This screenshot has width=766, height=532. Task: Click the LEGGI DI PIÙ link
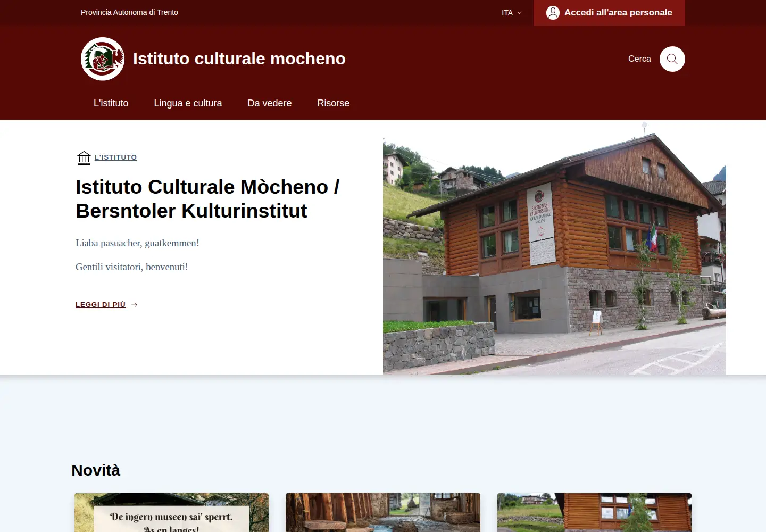(101, 305)
